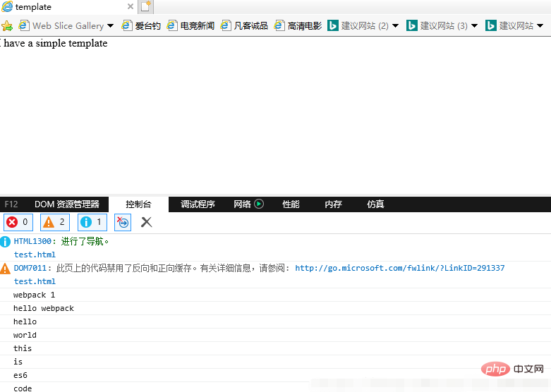This screenshot has height=392, width=551.
Task: Click the warning icon beside DOM7011
Action: coord(5,269)
